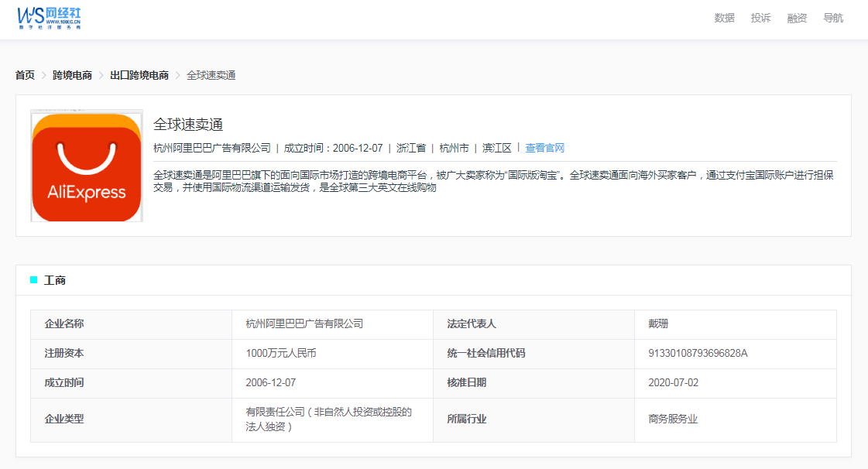
Task: Open the 导航 navigation menu
Action: point(833,19)
